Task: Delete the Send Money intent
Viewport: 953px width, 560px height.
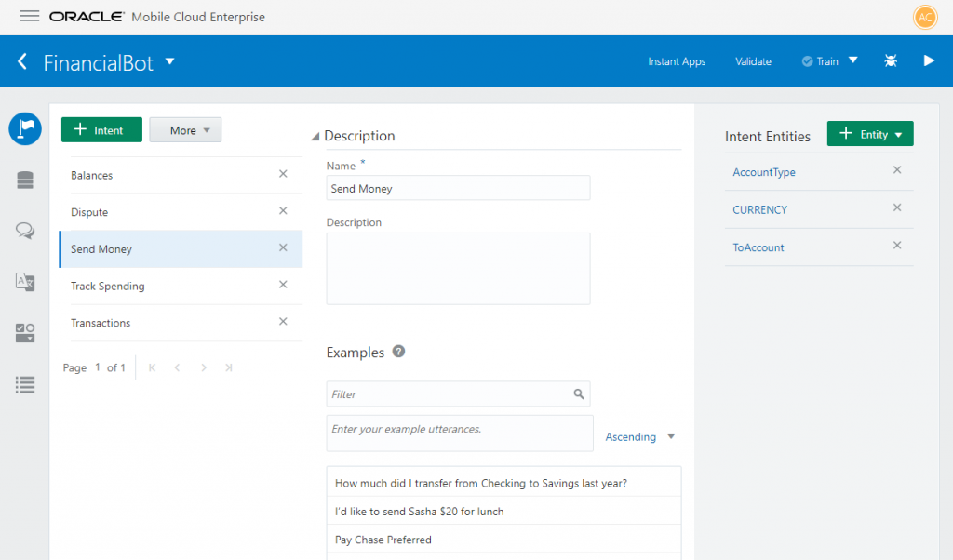Action: tap(283, 247)
